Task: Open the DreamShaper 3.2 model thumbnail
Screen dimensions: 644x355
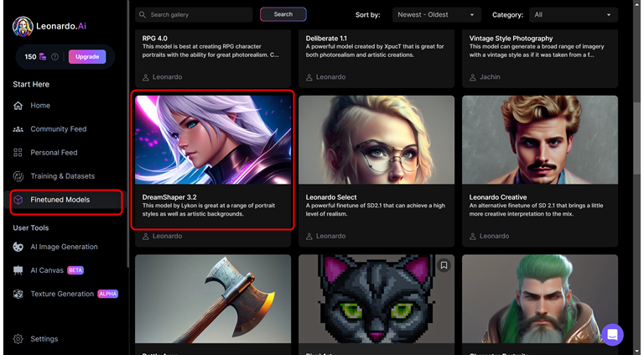Action: (x=213, y=139)
